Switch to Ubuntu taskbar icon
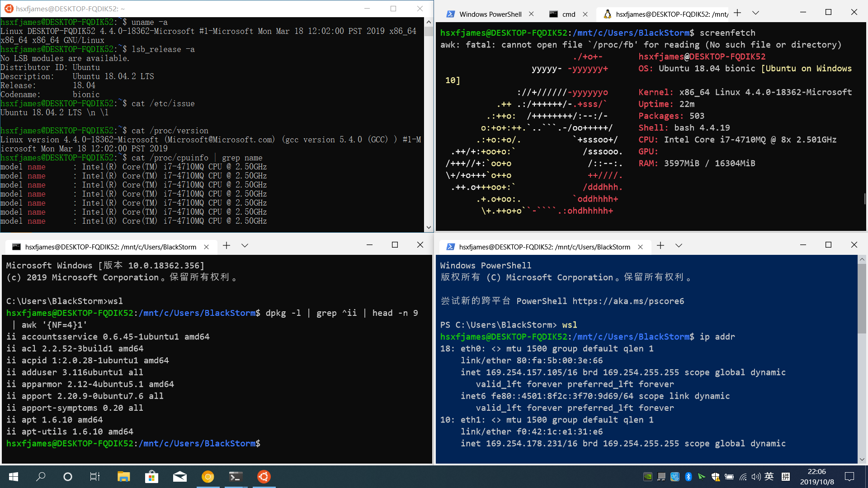 pos(264,477)
